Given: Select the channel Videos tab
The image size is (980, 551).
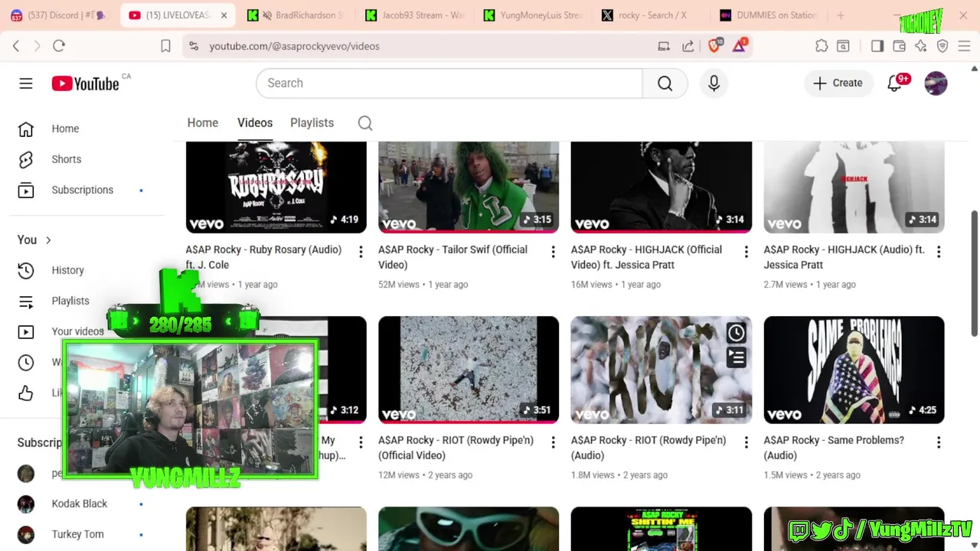Looking at the screenshot, I should [x=255, y=123].
